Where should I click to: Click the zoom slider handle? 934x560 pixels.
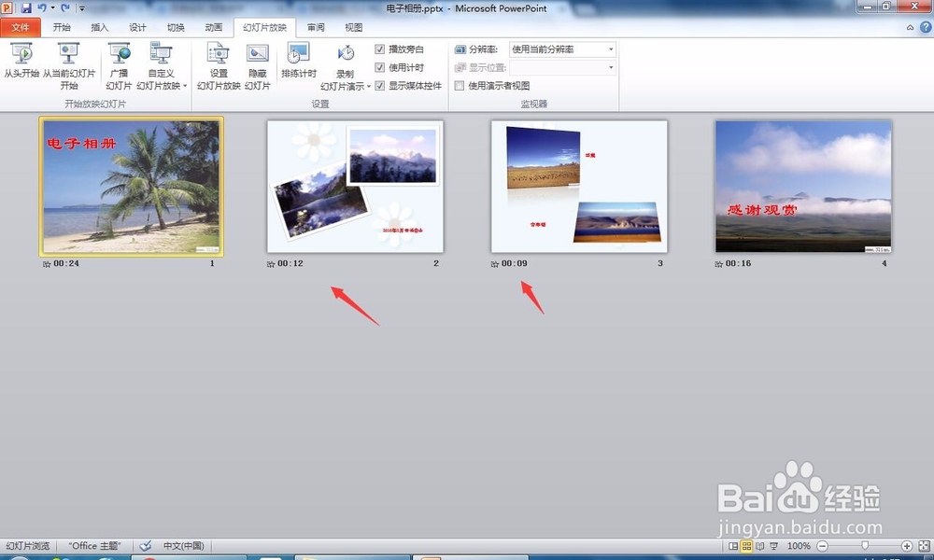(865, 546)
